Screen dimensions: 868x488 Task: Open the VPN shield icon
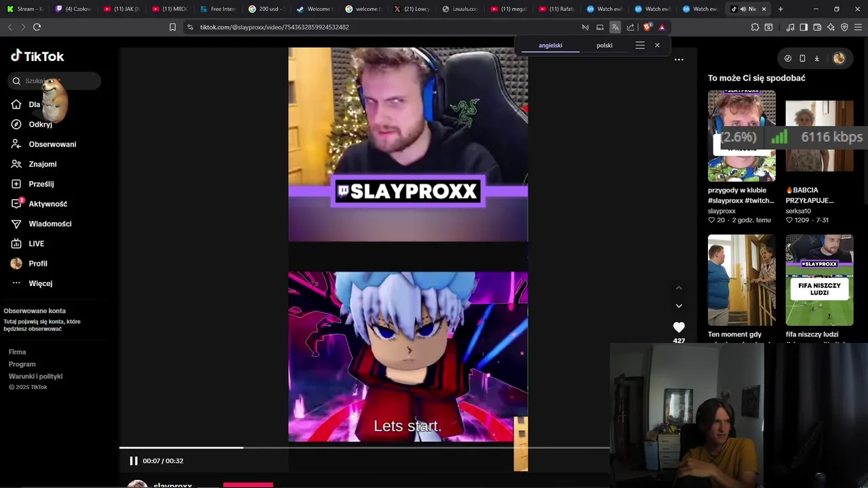pyautogui.click(x=844, y=27)
